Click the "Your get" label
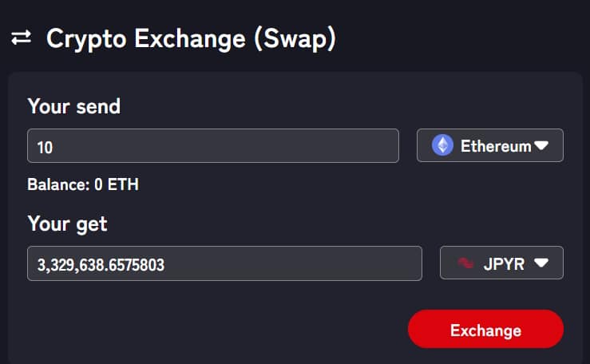Screen dimensions: 590x364 tap(67, 224)
